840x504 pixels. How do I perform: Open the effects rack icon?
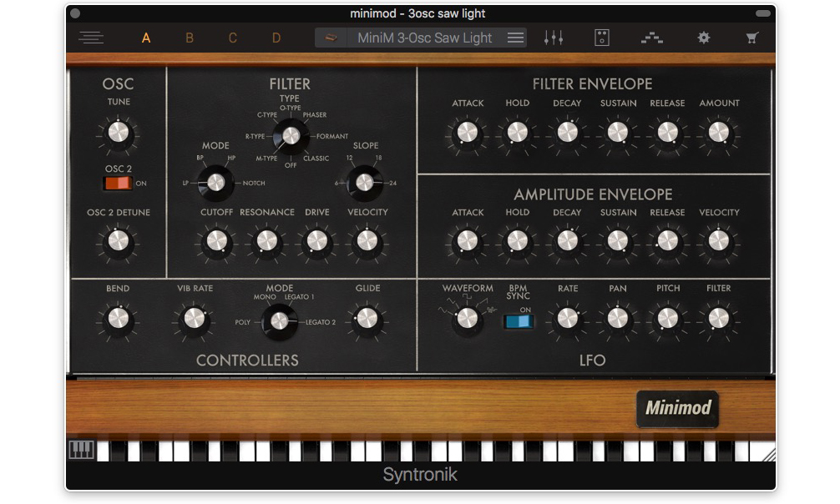[x=601, y=38]
